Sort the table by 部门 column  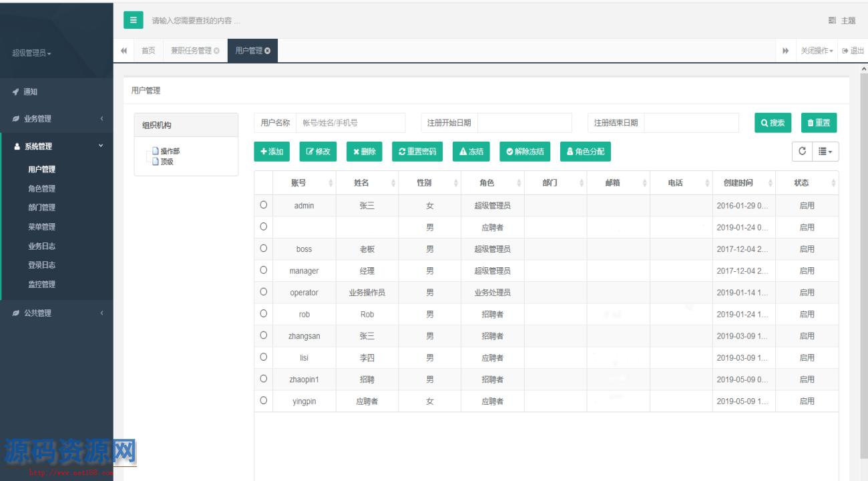pos(556,183)
